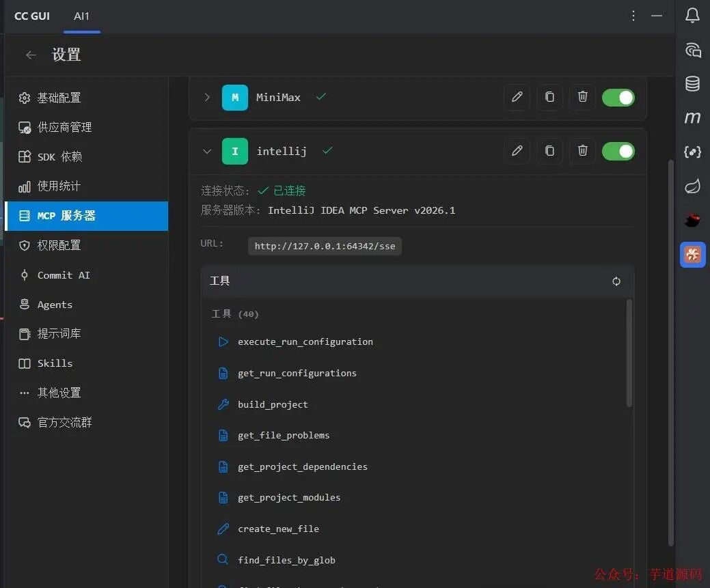Image resolution: width=710 pixels, height=588 pixels.
Task: Delete the MiniMax server
Action: (x=582, y=97)
